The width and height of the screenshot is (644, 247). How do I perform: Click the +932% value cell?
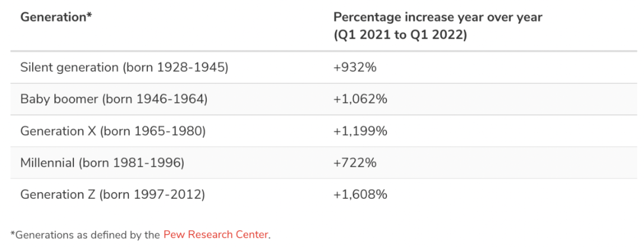click(355, 67)
